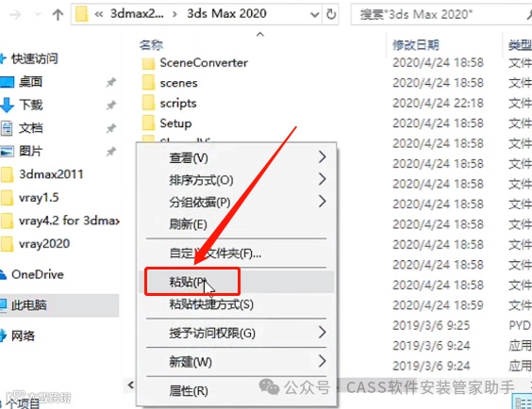Click the refresh icon beside address bar

point(331,14)
